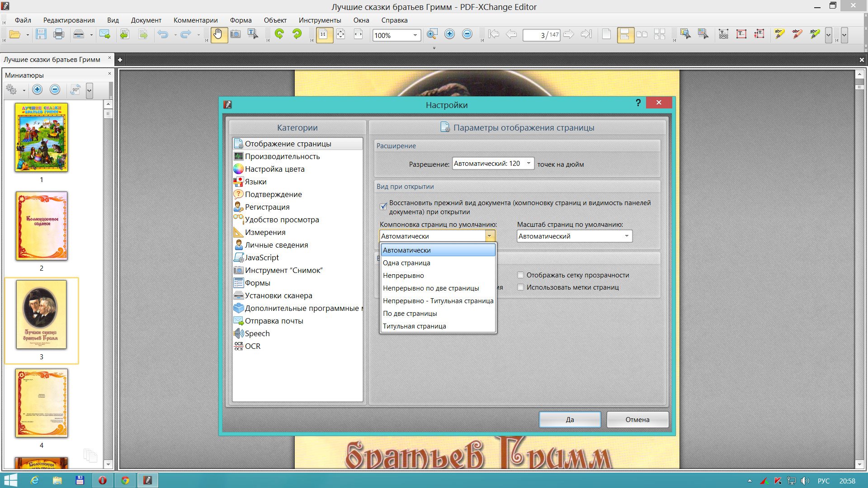
Task: Select page 4 thumbnail
Action: [x=42, y=403]
